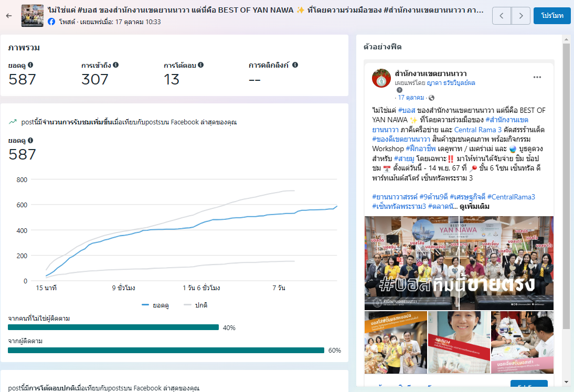This screenshot has height=392, width=574.
Task: Click the สำนักงานเขตยานนาวา page profile picture
Action: (381, 78)
